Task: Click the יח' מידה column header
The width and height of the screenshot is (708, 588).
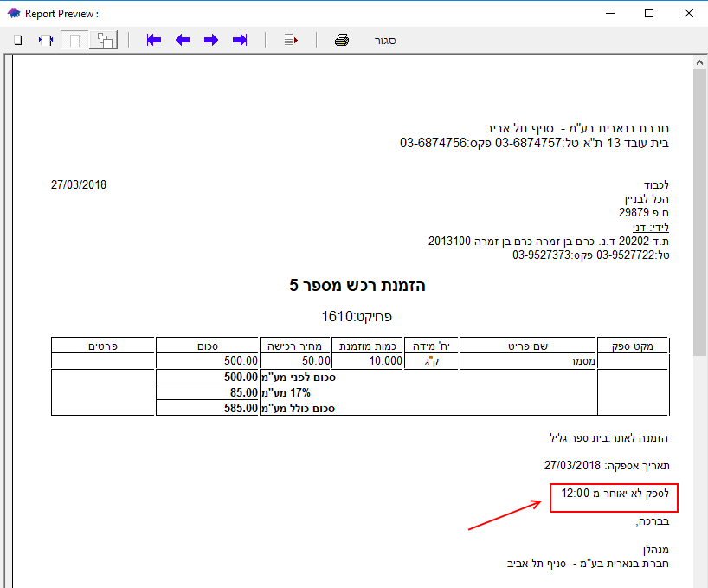Action: (431, 346)
